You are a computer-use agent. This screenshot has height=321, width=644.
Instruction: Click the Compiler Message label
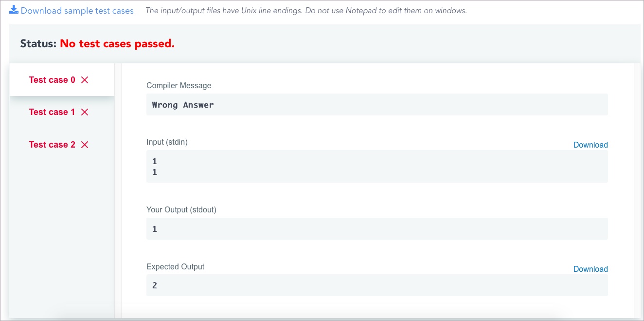click(179, 86)
